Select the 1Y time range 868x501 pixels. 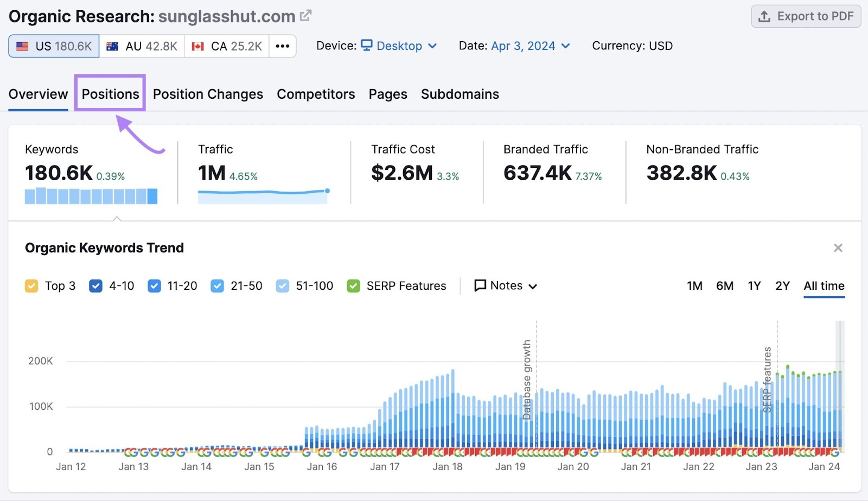(754, 286)
